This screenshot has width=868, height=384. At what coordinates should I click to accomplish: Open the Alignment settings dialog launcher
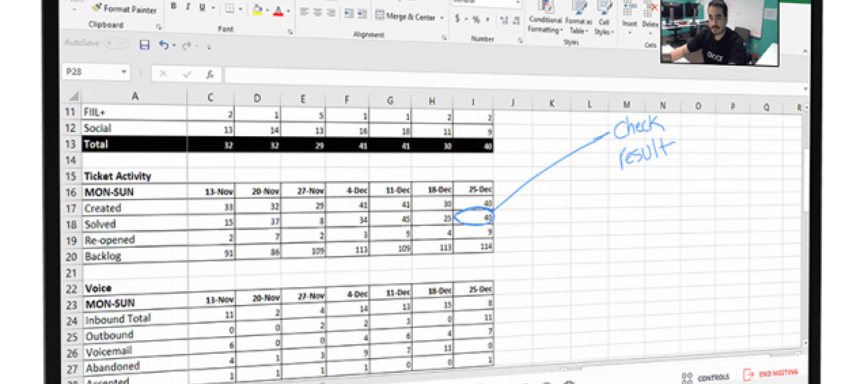[444, 37]
